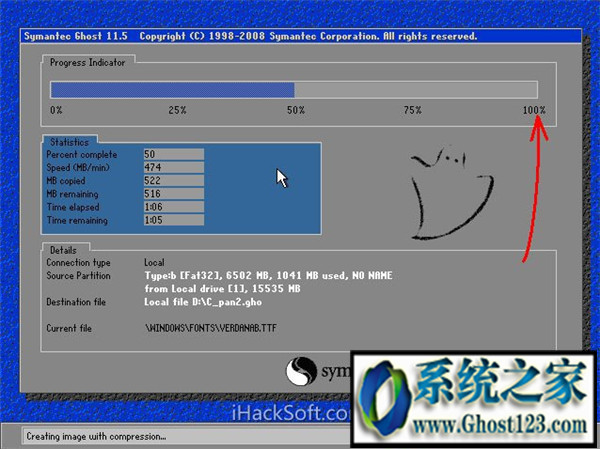Click the Time remaining label
The width and height of the screenshot is (600, 449).
click(77, 220)
